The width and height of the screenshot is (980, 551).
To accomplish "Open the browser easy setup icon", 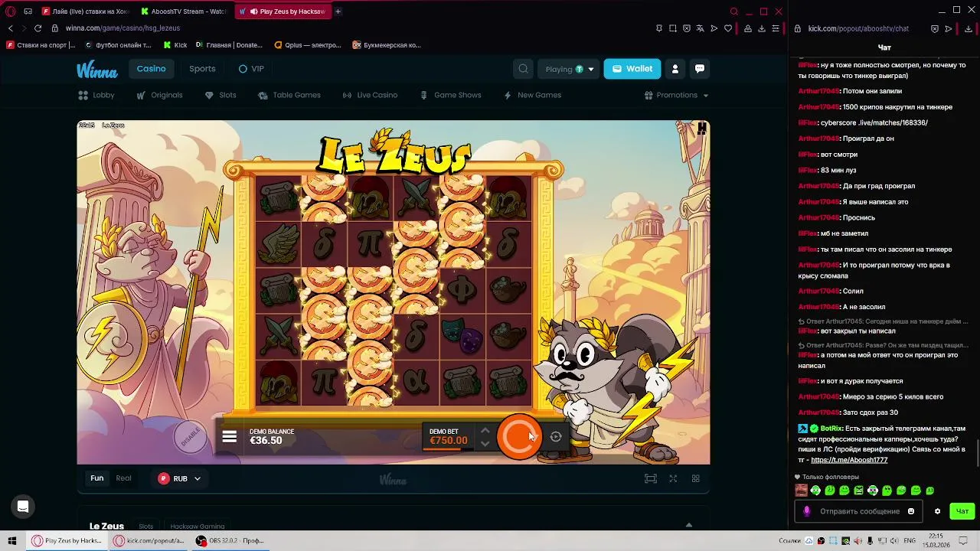I will point(776,28).
